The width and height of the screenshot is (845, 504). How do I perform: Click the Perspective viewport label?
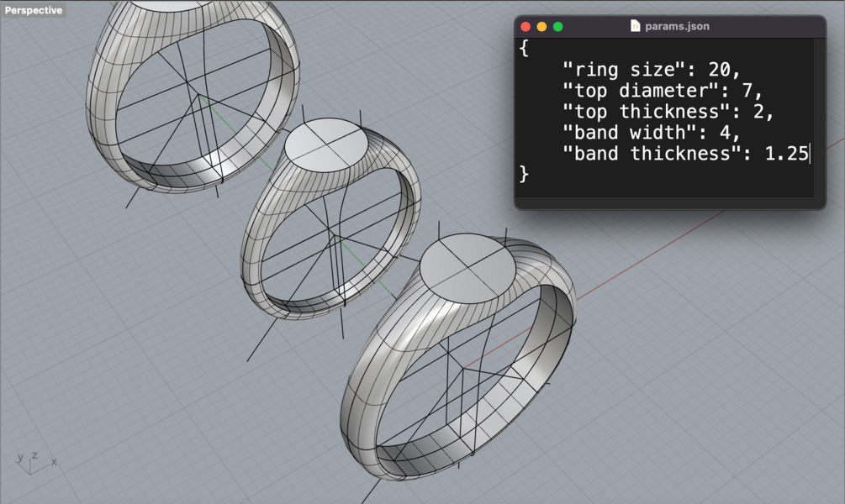(33, 10)
